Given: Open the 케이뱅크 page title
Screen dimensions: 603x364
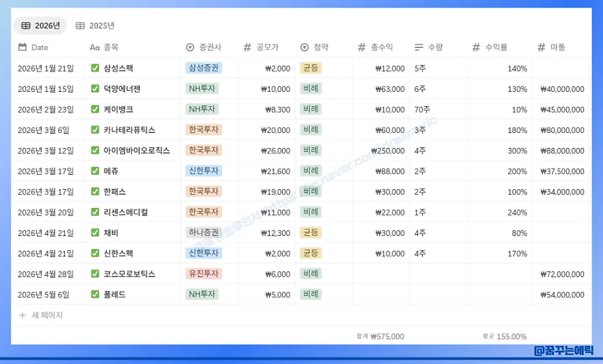Looking at the screenshot, I should coord(119,109).
